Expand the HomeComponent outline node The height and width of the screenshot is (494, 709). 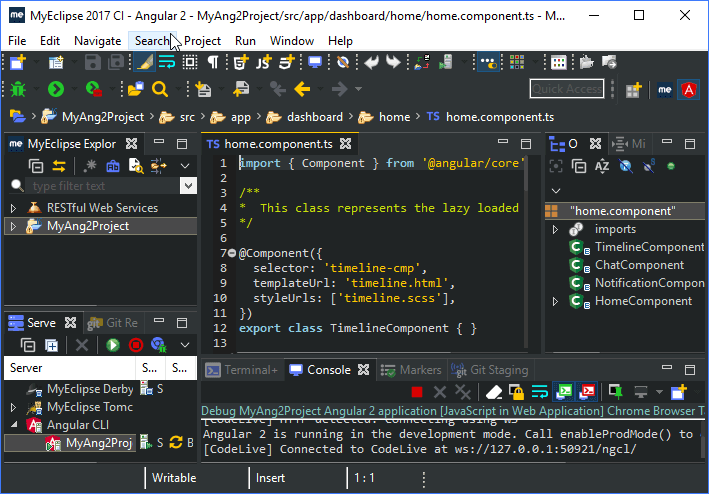coord(556,301)
